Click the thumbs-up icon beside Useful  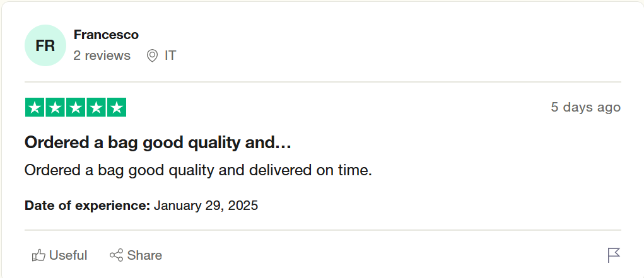38,255
